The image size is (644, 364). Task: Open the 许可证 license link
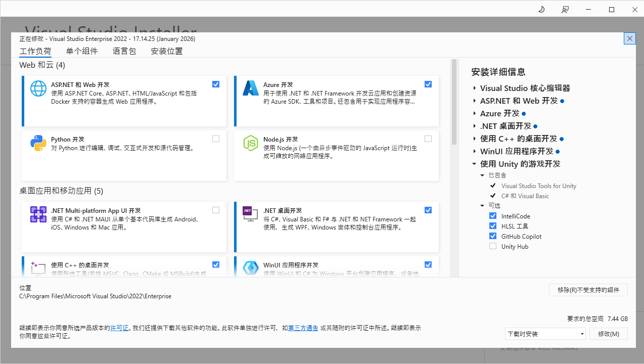[x=119, y=328]
